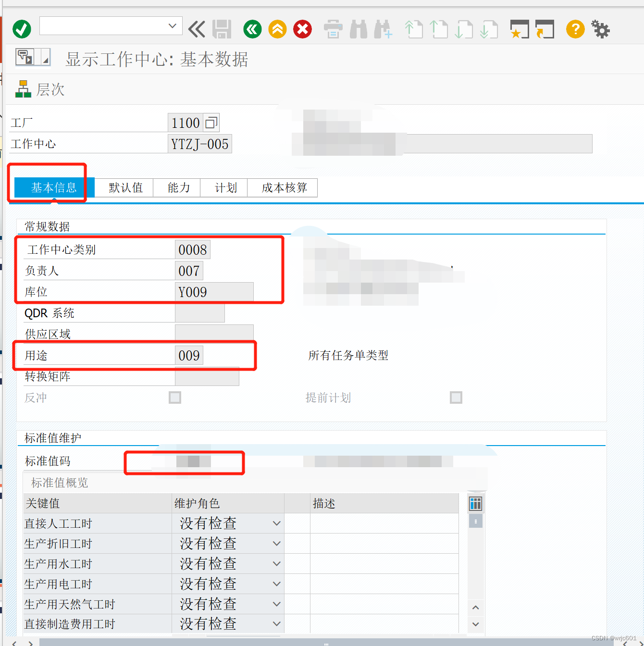Toggle the 反冲 checkbox
The image size is (644, 646).
(x=174, y=398)
